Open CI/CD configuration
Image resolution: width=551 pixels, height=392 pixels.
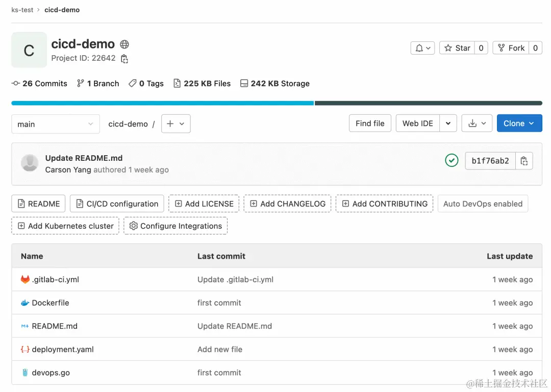(x=117, y=204)
